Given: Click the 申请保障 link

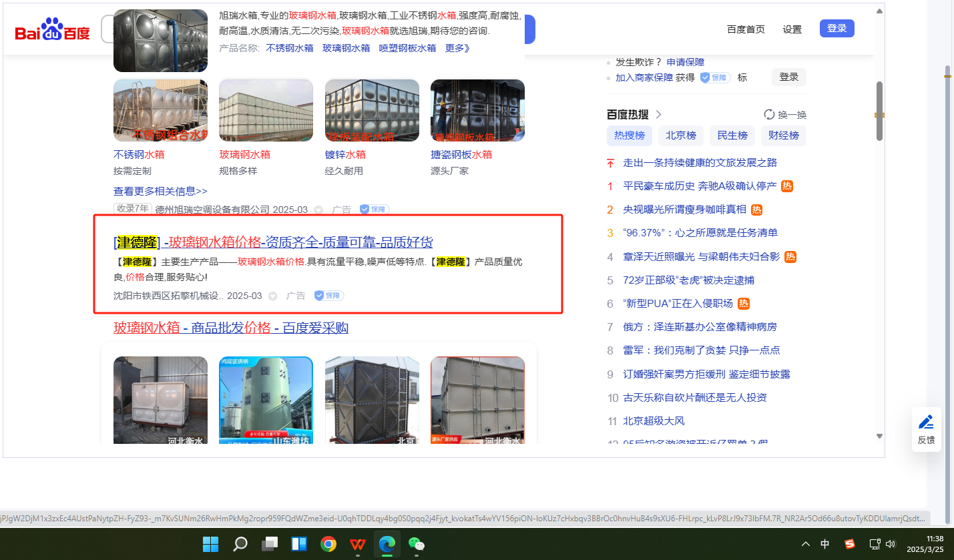Looking at the screenshot, I should (686, 62).
